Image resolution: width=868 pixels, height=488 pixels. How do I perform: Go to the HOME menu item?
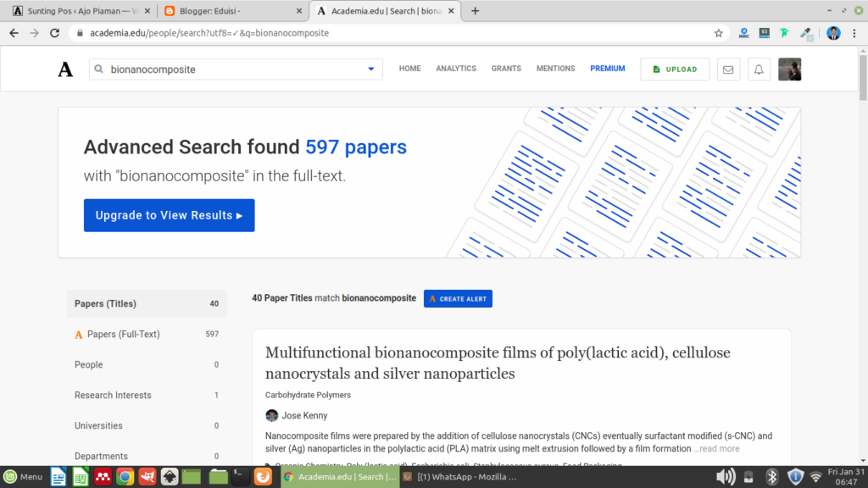click(409, 69)
